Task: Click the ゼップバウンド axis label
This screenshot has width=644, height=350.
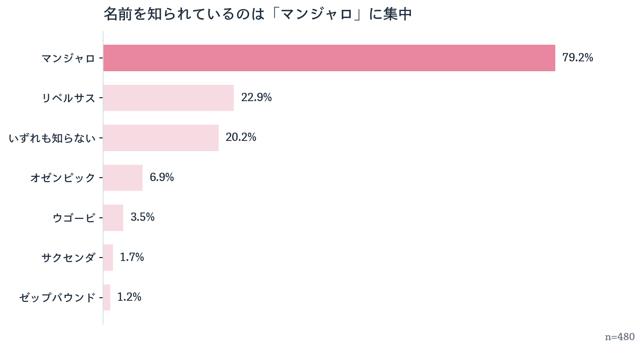Action: click(57, 298)
